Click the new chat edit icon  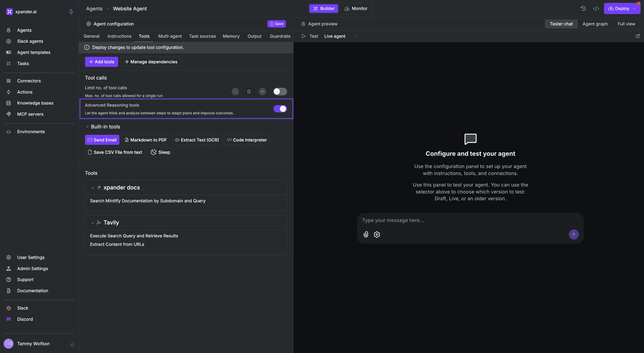pos(637,36)
